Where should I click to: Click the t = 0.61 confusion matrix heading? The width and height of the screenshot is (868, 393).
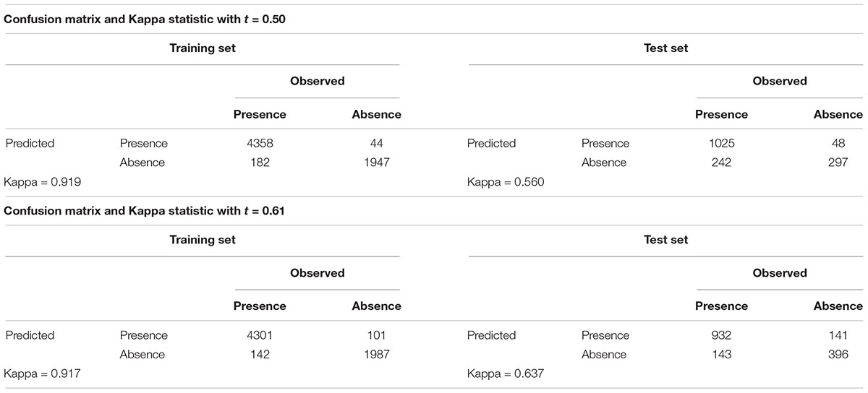coord(145,211)
